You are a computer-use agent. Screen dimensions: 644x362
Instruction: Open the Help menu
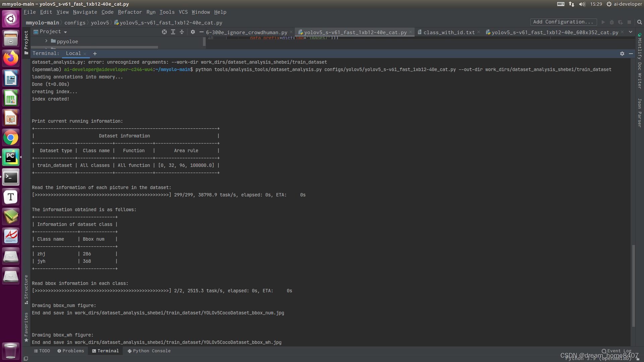220,12
